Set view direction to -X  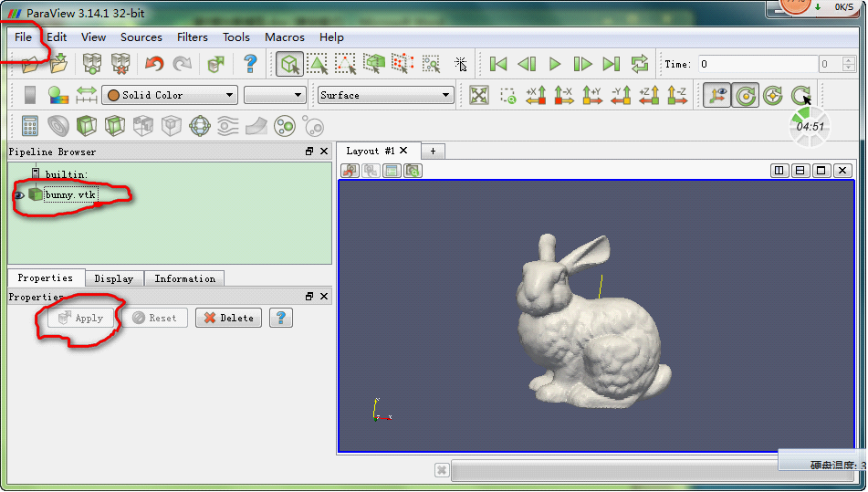pos(564,95)
